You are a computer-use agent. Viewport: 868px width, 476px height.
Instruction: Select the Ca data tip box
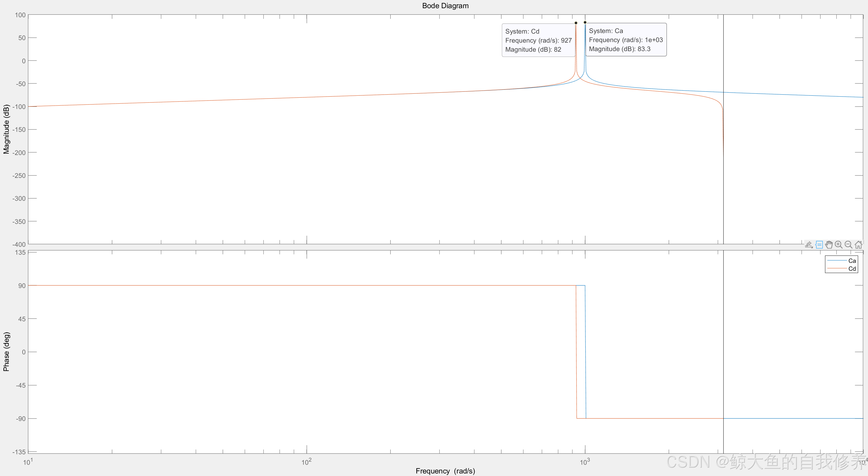coord(626,40)
